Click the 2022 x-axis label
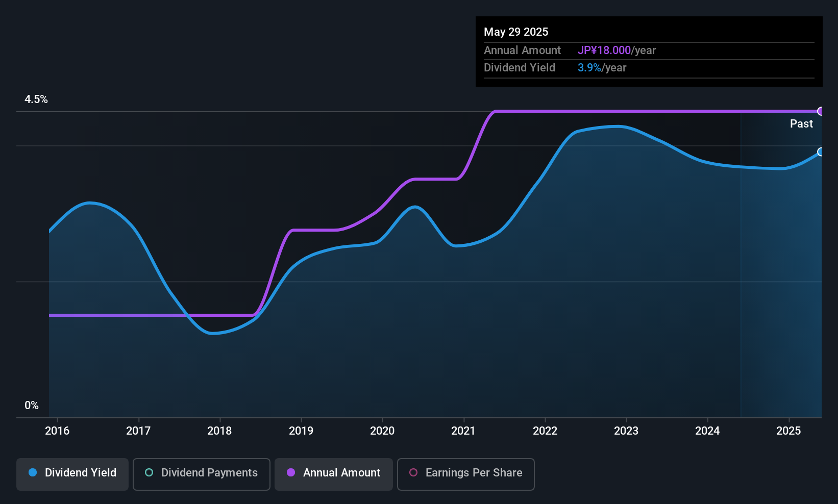The image size is (838, 504). 545,431
